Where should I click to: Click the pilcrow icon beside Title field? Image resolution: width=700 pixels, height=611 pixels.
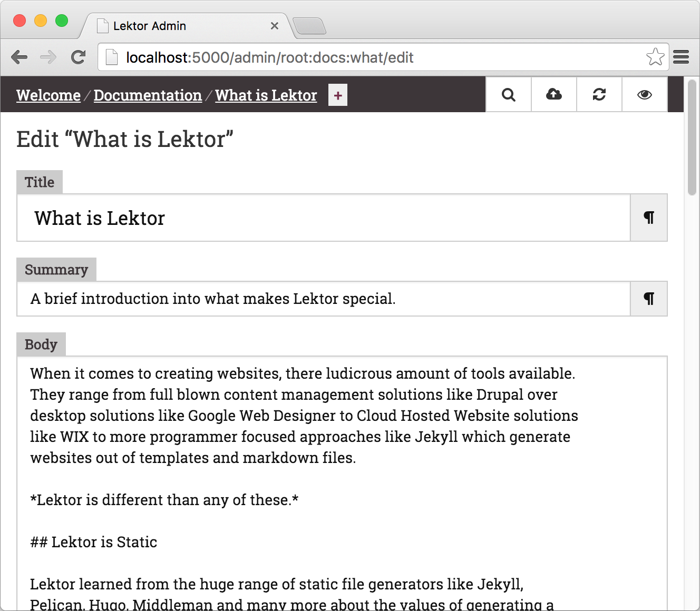pos(649,218)
